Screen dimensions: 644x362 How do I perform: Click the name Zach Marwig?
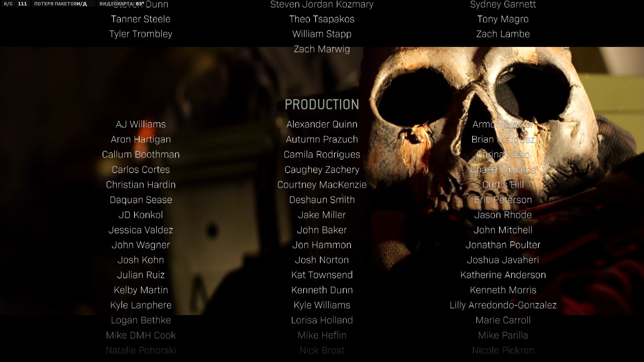(x=322, y=49)
